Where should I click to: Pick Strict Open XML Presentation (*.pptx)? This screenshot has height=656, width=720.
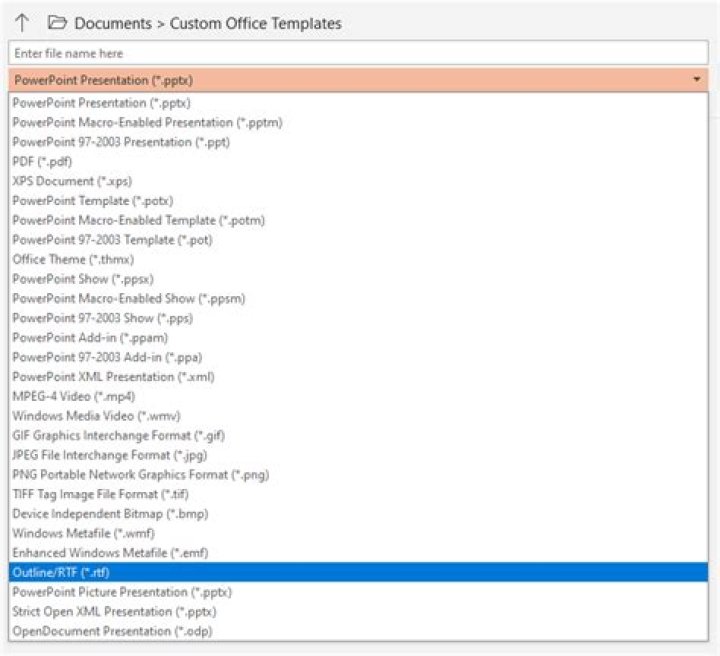pos(358,611)
